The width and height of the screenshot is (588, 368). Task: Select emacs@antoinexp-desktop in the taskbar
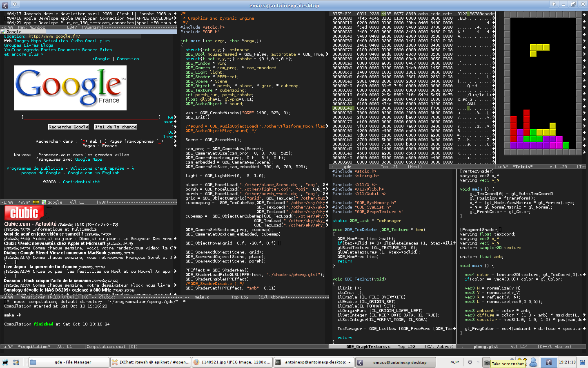[395, 362]
